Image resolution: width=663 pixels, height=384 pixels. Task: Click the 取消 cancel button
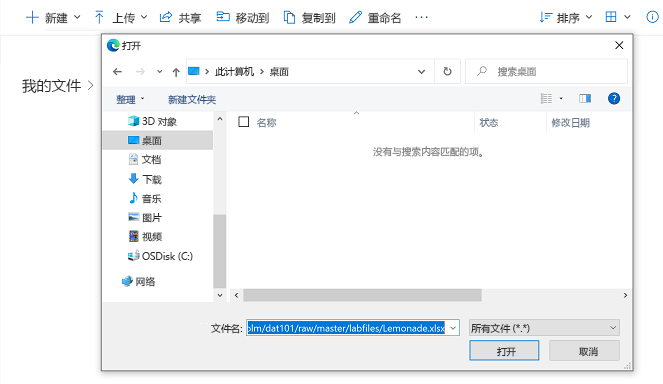pos(584,351)
